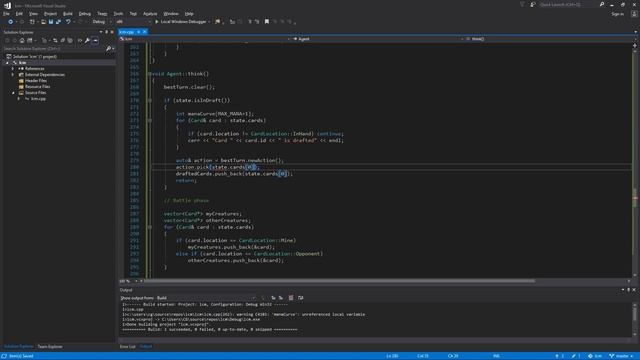Viewport: 640px width, 360px height.
Task: Open the Build menu
Action: (67, 13)
